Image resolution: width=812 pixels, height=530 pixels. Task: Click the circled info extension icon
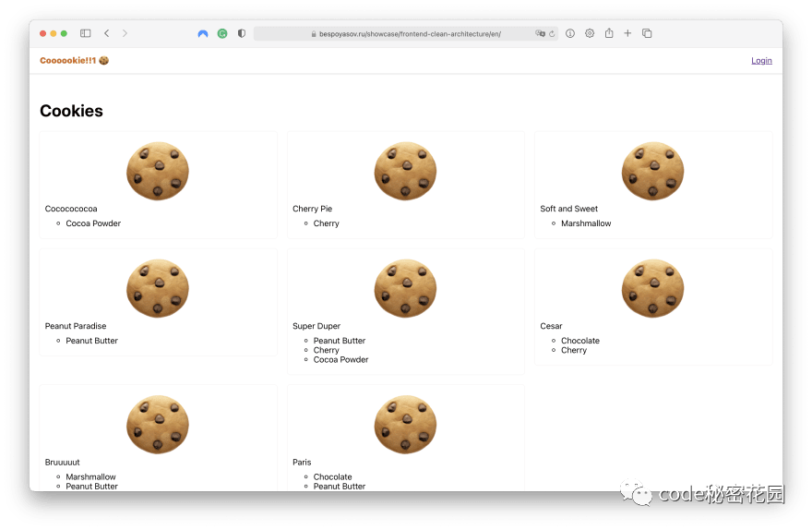tap(570, 33)
